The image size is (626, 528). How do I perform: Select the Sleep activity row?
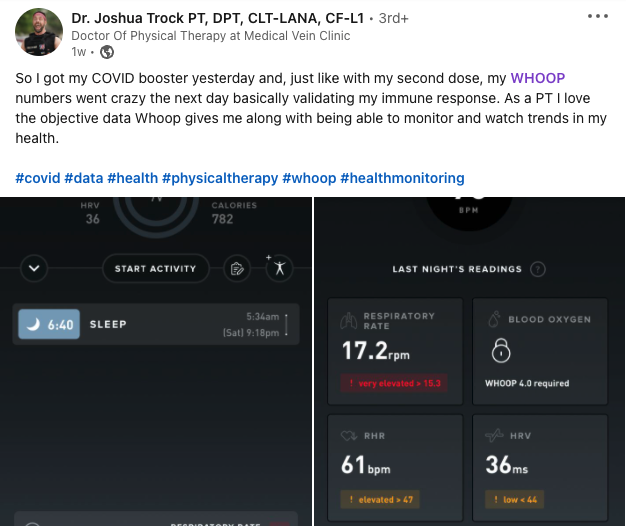tap(156, 324)
